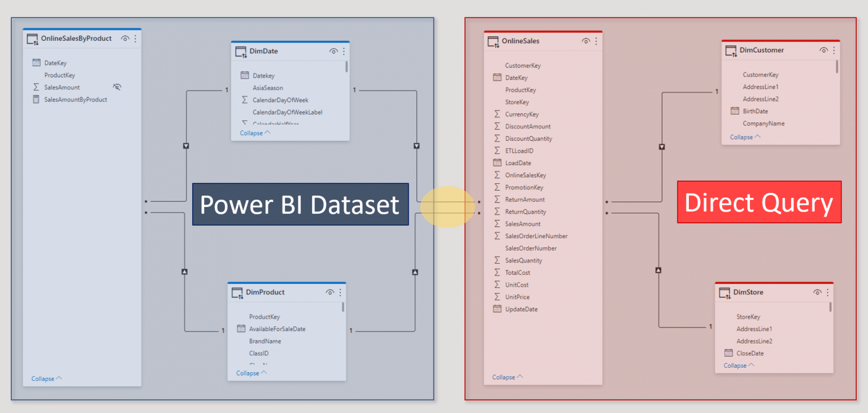This screenshot has width=868, height=413.
Task: Click calendar icon next to Datekey in DimDate
Action: pyautogui.click(x=245, y=75)
